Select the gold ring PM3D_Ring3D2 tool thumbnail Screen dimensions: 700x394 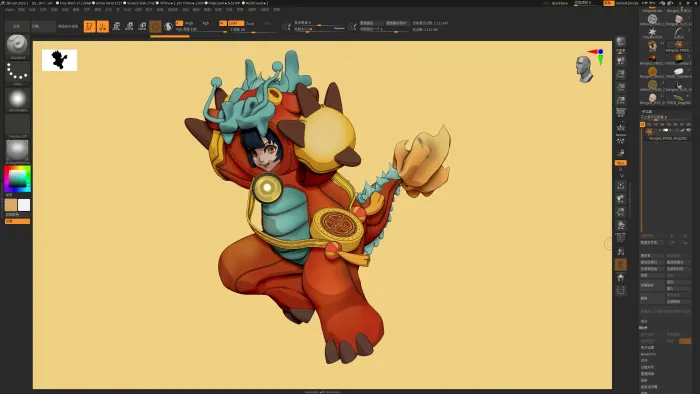(679, 97)
